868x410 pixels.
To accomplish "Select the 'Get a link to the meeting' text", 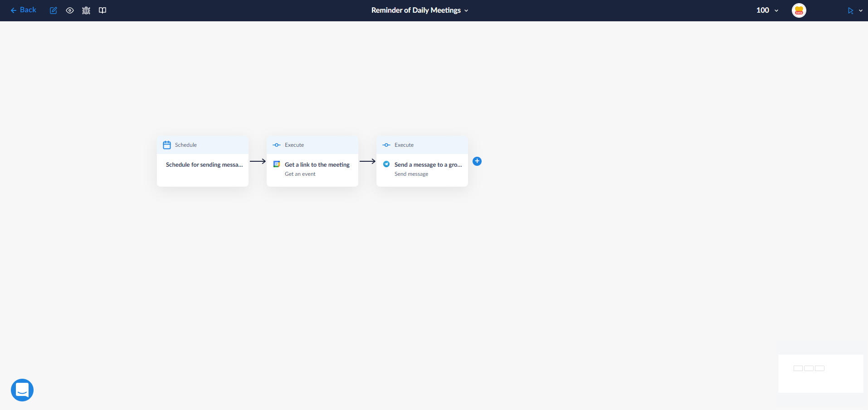I will click(x=317, y=165).
